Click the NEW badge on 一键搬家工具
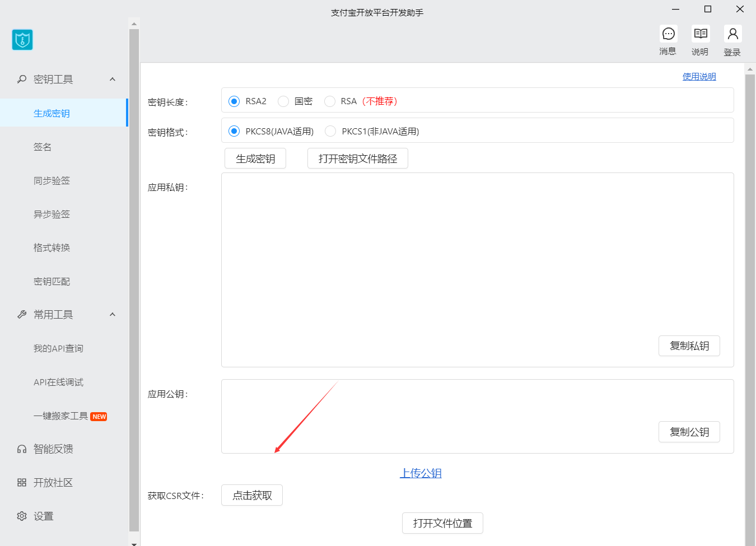 coord(99,417)
